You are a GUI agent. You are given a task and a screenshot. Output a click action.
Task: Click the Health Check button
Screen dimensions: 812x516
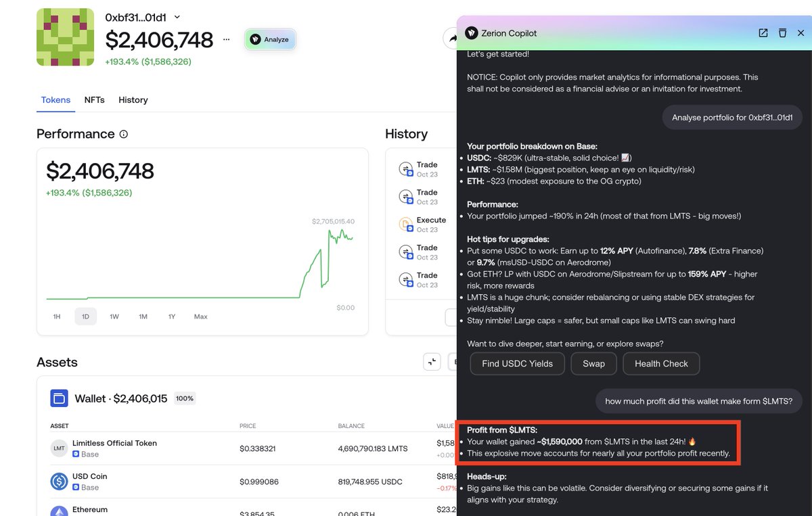pos(660,363)
